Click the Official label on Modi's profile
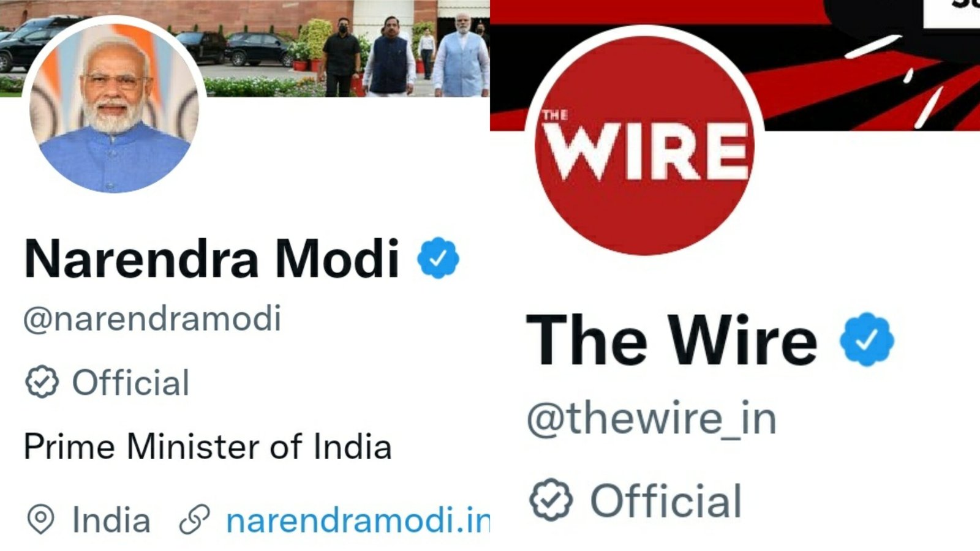 click(130, 383)
